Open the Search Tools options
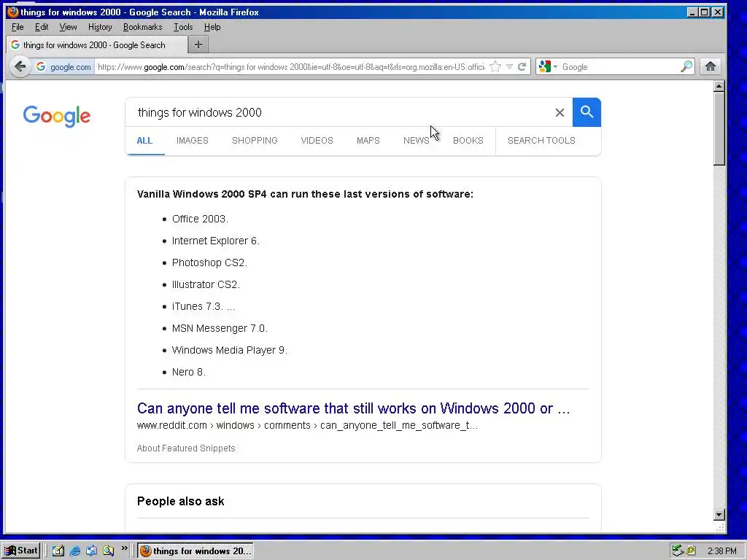The image size is (747, 560). click(x=541, y=141)
